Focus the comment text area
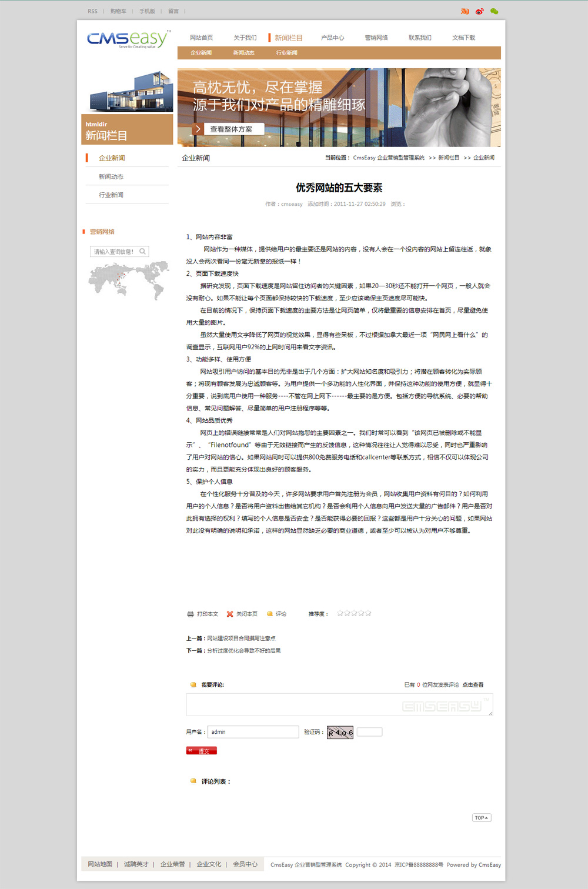The image size is (588, 889). click(x=339, y=704)
